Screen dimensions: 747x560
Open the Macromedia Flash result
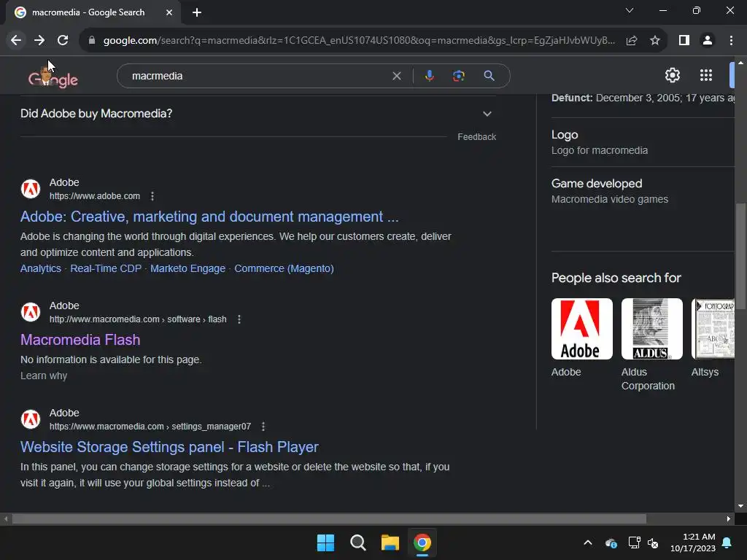pyautogui.click(x=80, y=340)
